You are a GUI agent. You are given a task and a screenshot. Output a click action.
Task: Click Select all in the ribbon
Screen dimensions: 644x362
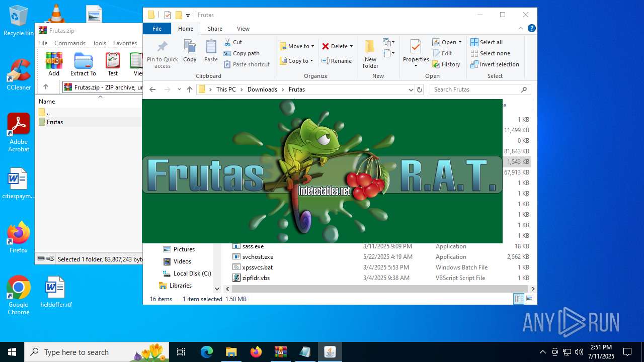[x=487, y=42]
